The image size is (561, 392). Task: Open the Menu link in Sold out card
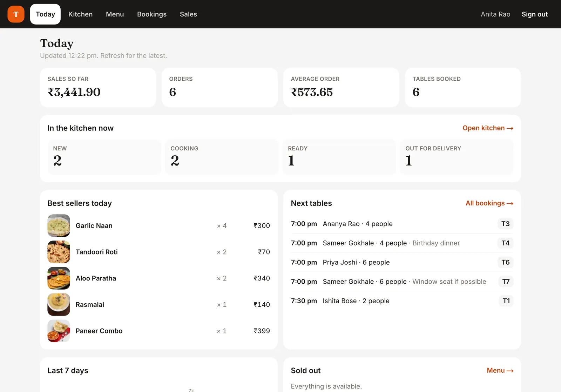point(500,370)
